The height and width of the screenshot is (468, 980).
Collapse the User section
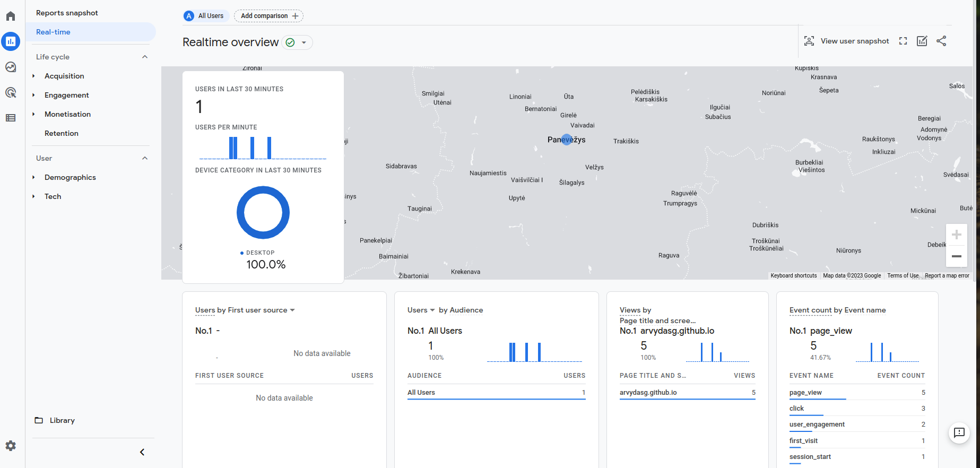[x=145, y=158]
